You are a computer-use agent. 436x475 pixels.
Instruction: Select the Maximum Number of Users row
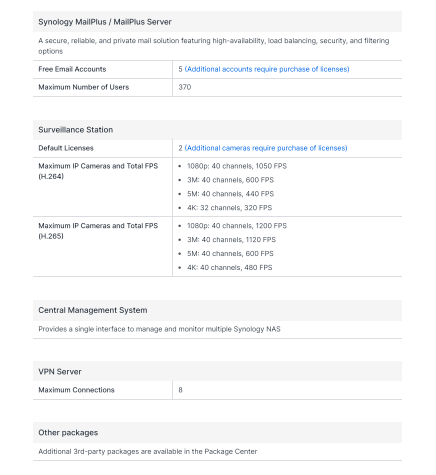point(217,87)
